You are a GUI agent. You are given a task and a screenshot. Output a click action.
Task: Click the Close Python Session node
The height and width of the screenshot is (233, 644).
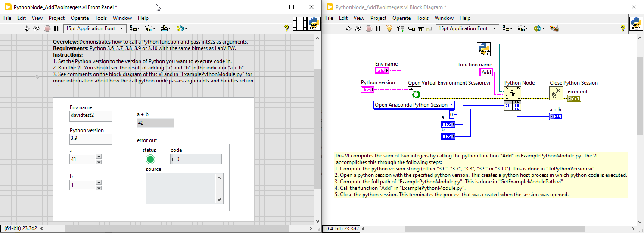[x=556, y=93]
